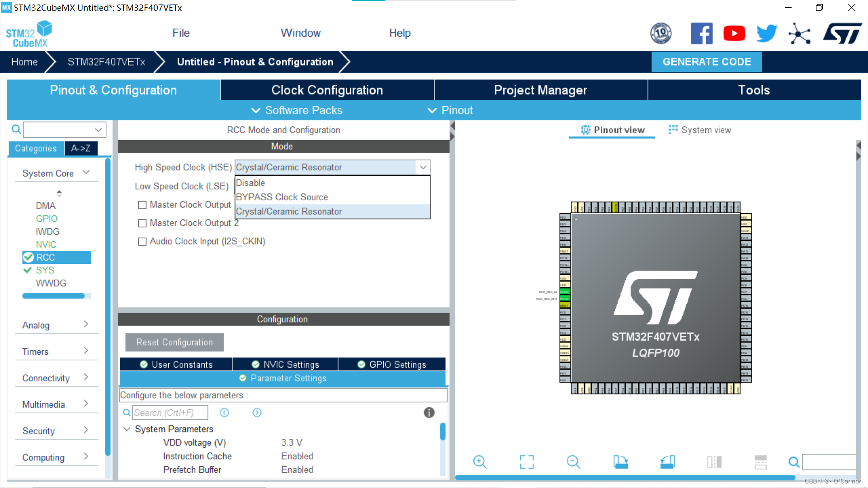Click GENERATE CODE button
868x488 pixels.
(x=707, y=62)
